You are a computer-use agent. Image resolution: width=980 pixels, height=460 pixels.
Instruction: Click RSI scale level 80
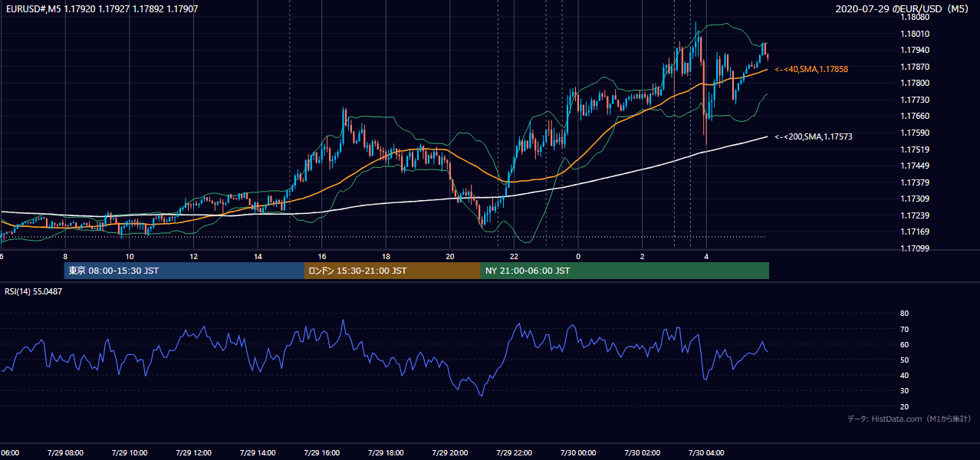[x=904, y=314]
